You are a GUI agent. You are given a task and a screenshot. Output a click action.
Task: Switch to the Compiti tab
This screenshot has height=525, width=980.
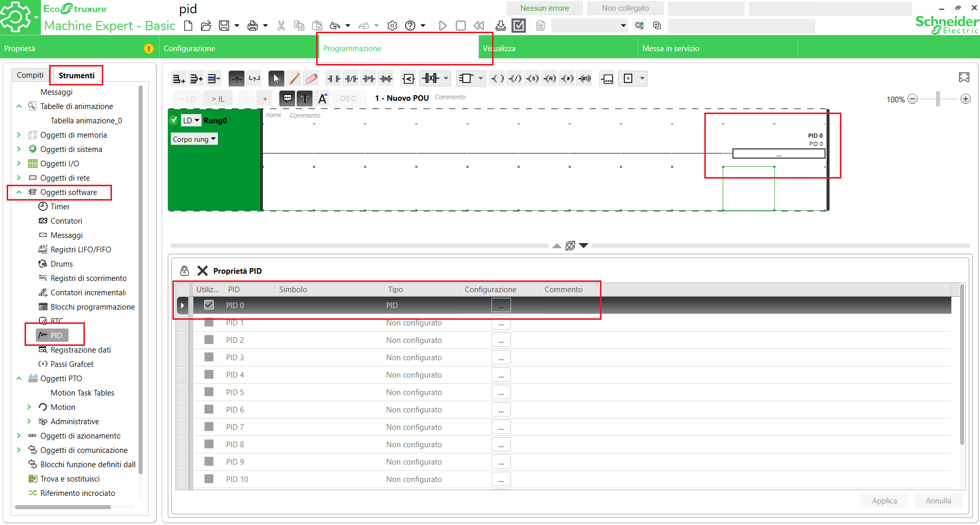[x=30, y=75]
